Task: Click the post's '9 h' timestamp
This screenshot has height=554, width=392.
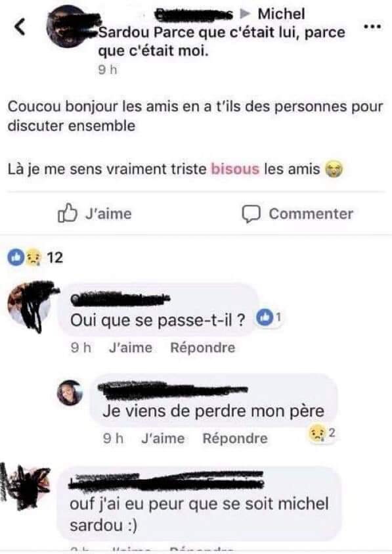Action: click(x=108, y=70)
